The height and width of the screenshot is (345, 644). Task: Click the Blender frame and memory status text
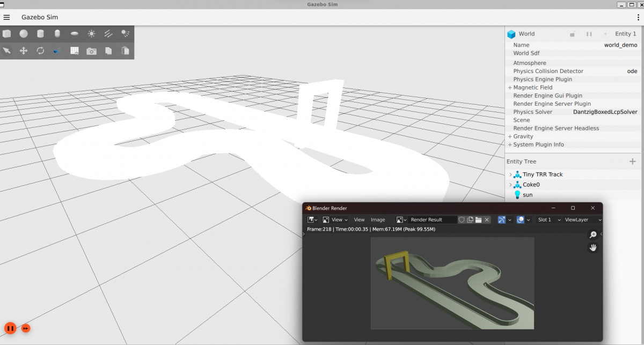[x=371, y=229]
